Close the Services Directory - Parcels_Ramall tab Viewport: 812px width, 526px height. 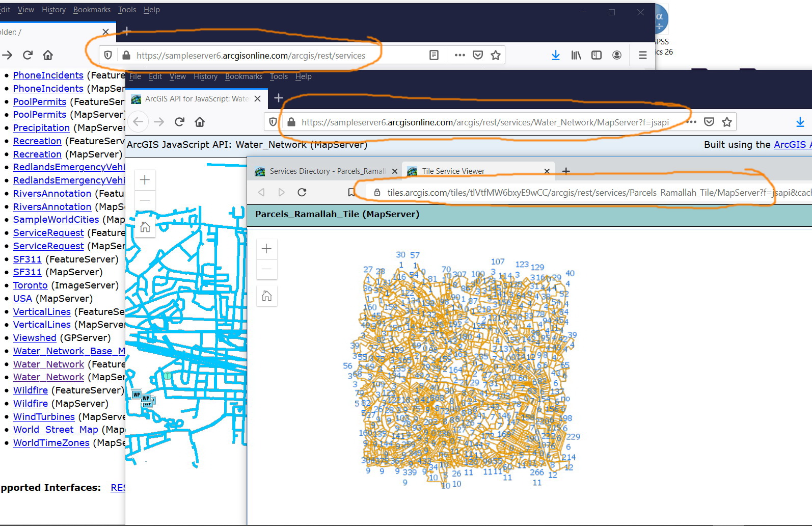[x=394, y=171]
